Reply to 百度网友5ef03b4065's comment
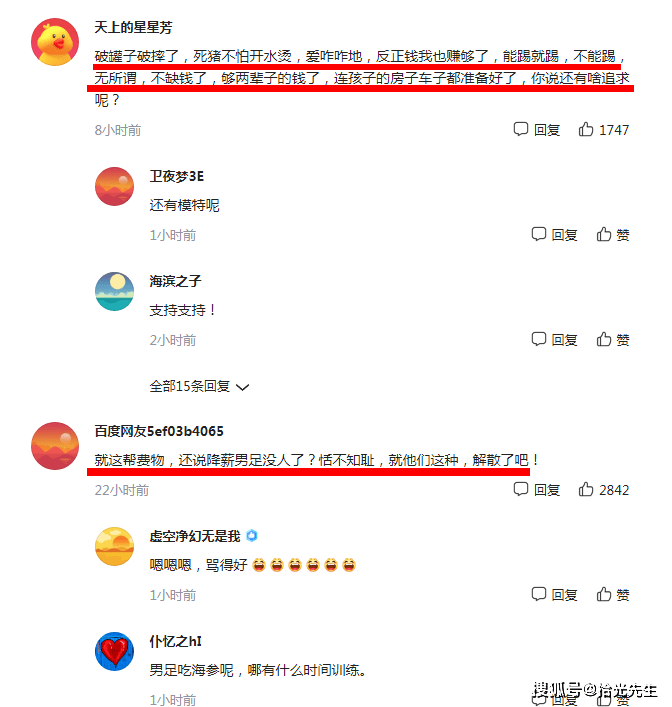 point(537,490)
